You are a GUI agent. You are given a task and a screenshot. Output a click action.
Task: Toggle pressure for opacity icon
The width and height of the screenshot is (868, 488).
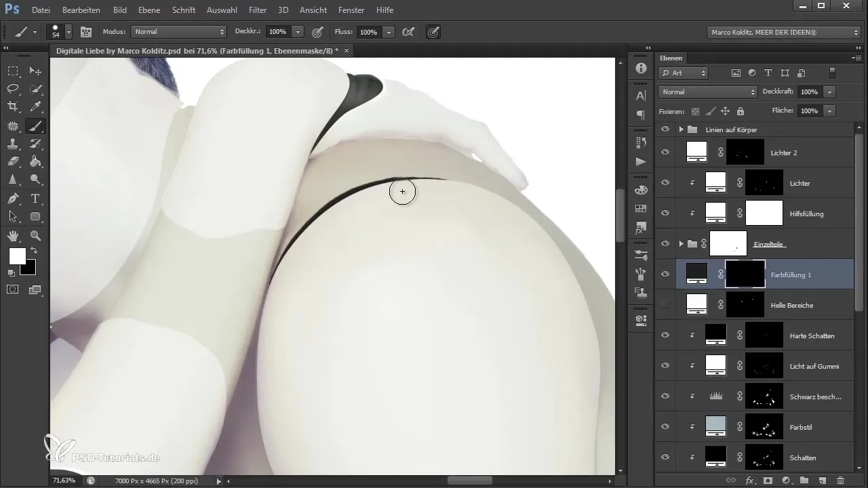(317, 32)
